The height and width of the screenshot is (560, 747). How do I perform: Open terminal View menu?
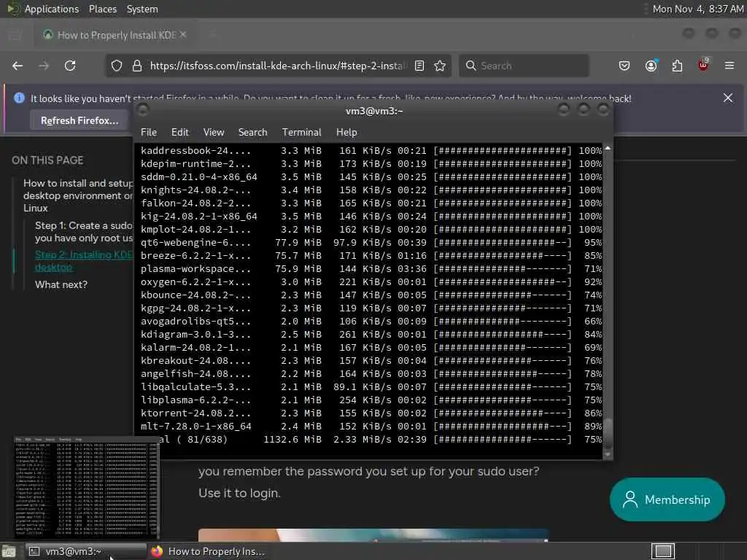point(214,133)
